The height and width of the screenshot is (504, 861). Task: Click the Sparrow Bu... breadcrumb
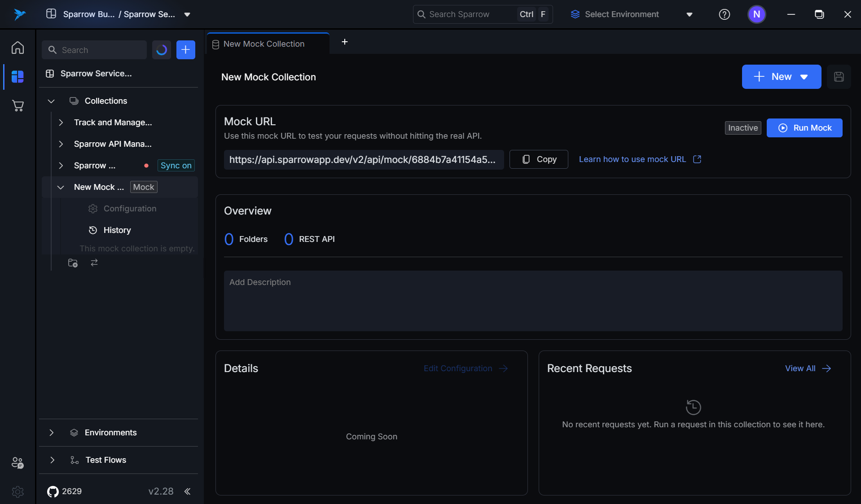pyautogui.click(x=88, y=14)
